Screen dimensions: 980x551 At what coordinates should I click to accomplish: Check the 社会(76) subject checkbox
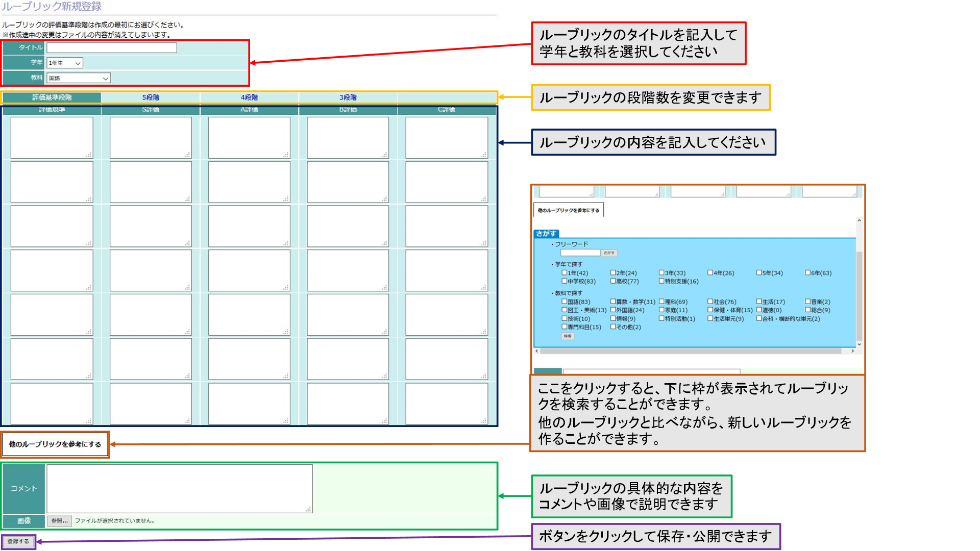[x=710, y=302]
